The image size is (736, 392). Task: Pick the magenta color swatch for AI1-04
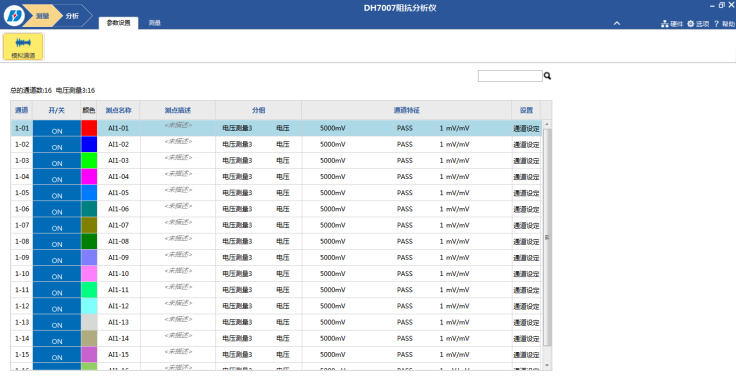(89, 177)
